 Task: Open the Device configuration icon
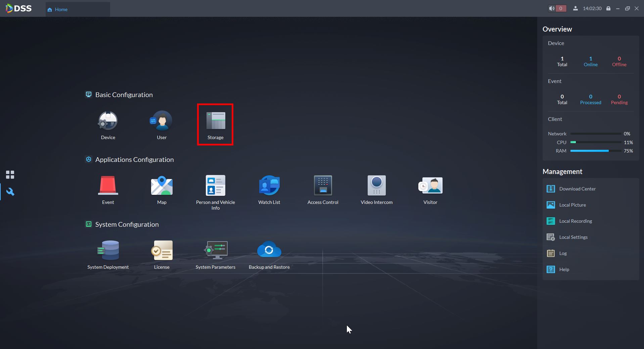[108, 121]
